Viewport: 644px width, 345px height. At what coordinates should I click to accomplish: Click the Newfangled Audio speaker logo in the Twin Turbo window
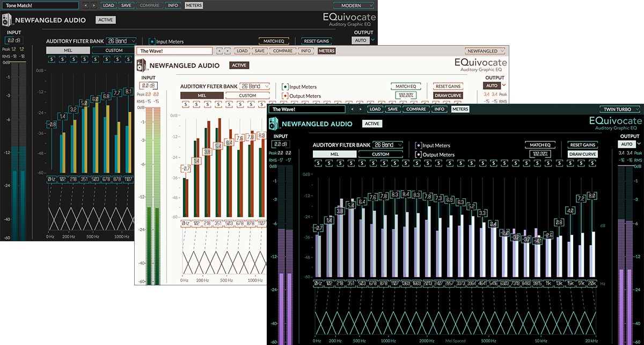coord(275,124)
